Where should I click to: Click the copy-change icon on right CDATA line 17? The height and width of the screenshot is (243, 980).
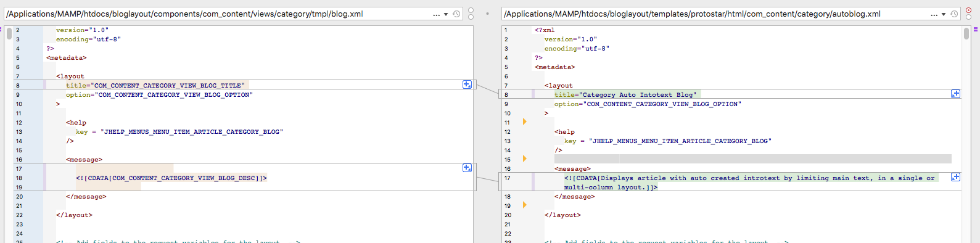click(x=955, y=177)
